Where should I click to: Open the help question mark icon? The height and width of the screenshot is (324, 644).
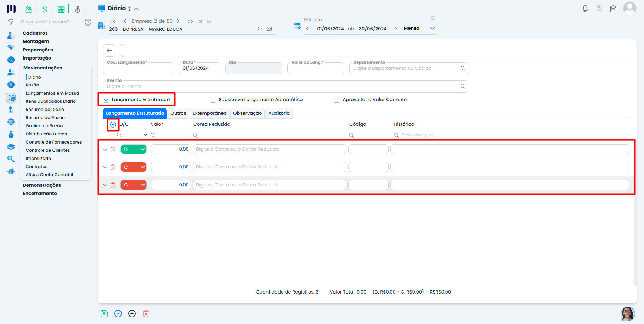click(x=88, y=22)
